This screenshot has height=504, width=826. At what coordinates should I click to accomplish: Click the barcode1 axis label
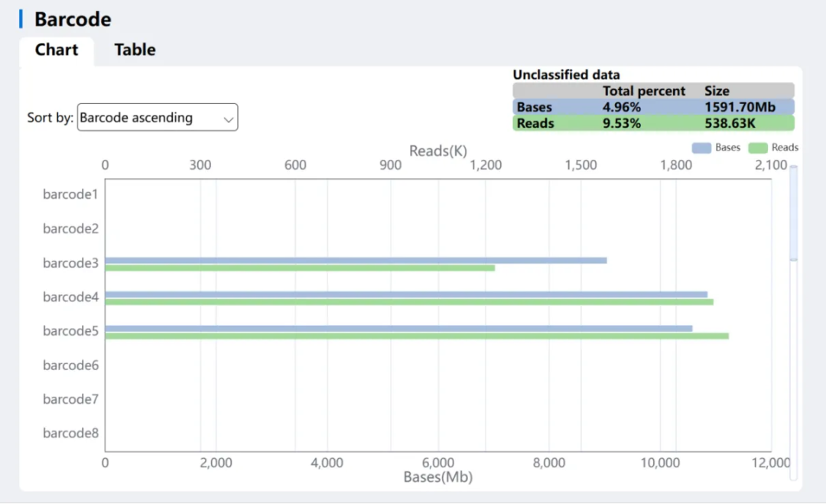(x=70, y=194)
